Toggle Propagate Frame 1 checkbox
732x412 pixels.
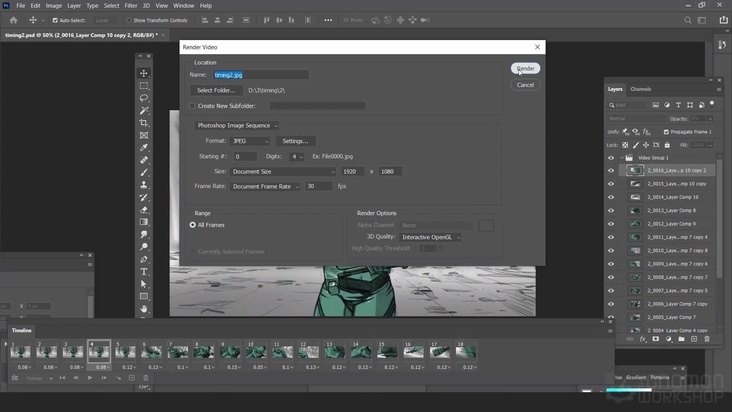(x=666, y=132)
